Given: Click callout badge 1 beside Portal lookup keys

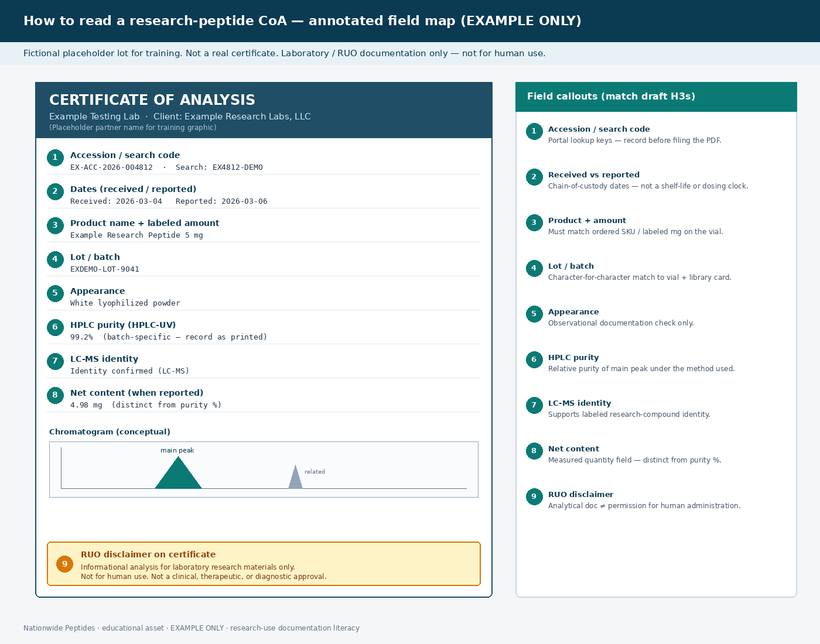Looking at the screenshot, I should [534, 131].
